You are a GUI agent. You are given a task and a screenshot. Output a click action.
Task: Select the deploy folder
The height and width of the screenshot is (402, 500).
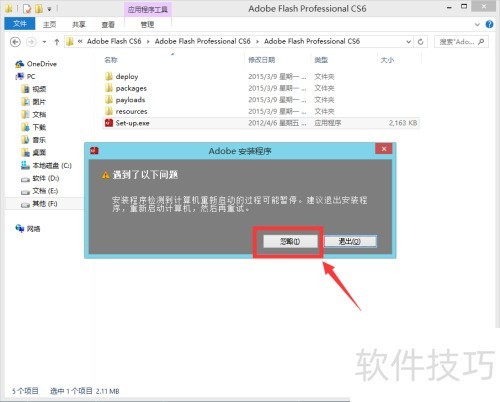[127, 76]
